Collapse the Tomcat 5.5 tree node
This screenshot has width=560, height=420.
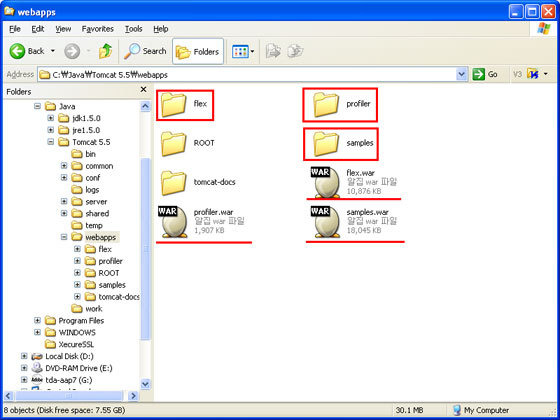[51, 142]
